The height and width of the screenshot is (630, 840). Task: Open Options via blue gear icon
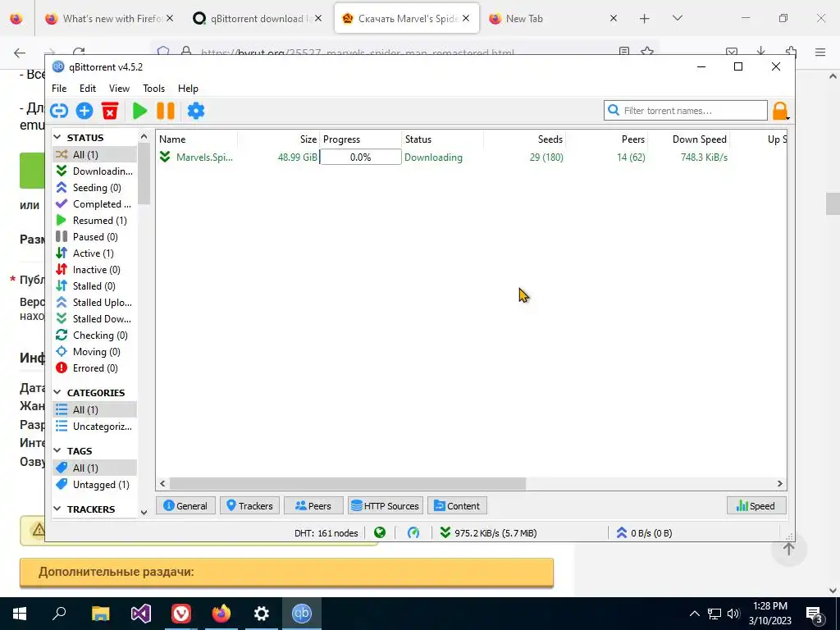[195, 111]
